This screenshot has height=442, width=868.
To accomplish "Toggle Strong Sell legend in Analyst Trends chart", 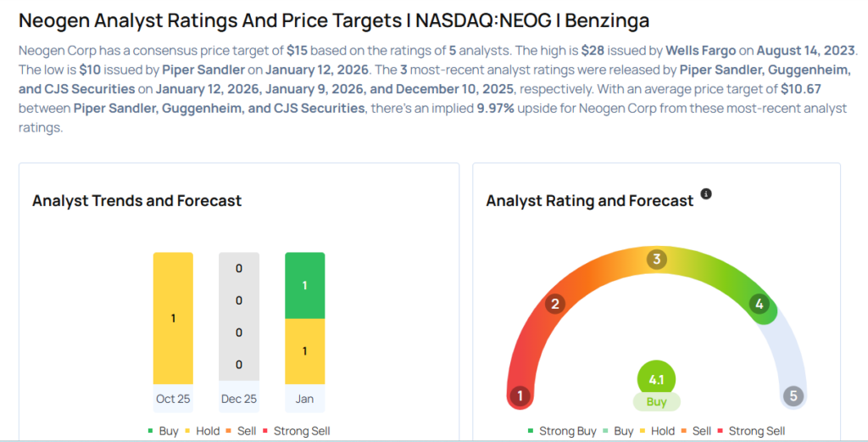I will (x=296, y=431).
